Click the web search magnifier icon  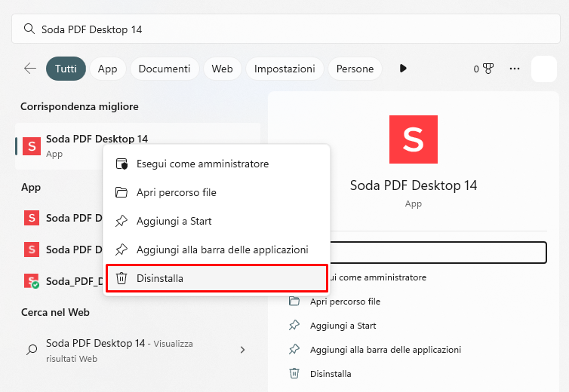[x=32, y=350]
